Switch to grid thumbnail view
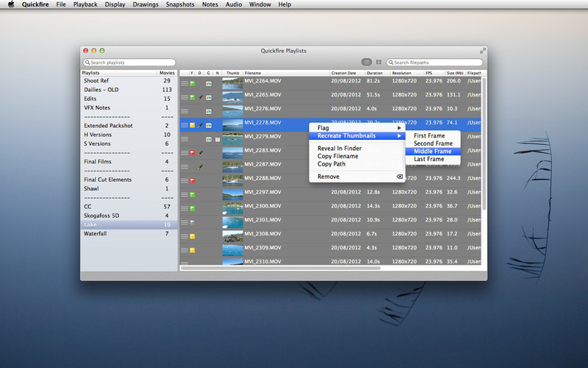The image size is (588, 368). (379, 62)
